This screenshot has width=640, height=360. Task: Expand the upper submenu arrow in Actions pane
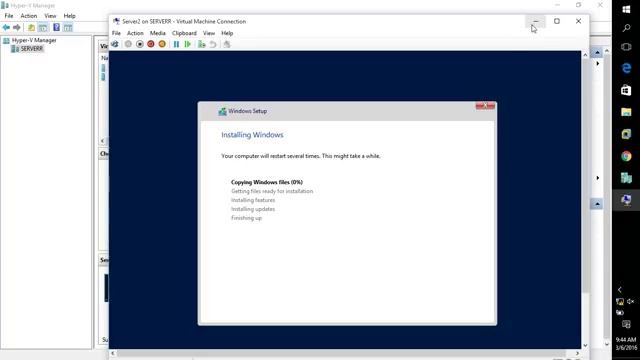(x=598, y=64)
